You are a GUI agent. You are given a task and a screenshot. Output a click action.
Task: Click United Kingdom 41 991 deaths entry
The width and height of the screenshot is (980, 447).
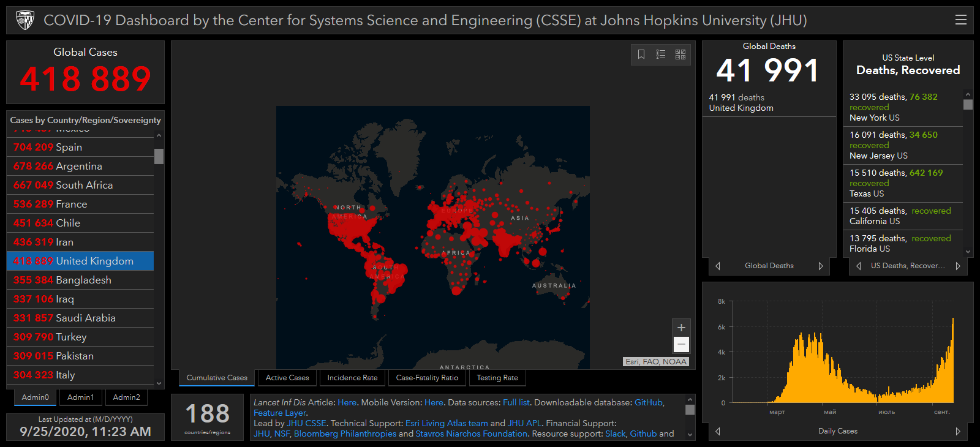[769, 102]
